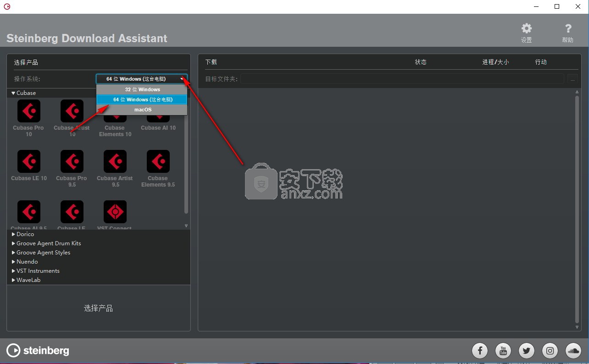The image size is (589, 364).
Task: Select the VST Connect icon
Action: [115, 212]
